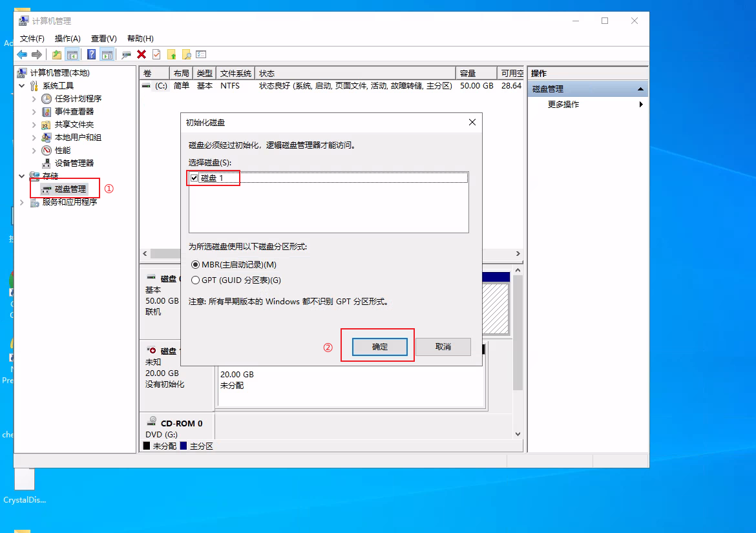
Task: Click the CD-ROM 0 drive icon
Action: click(151, 421)
